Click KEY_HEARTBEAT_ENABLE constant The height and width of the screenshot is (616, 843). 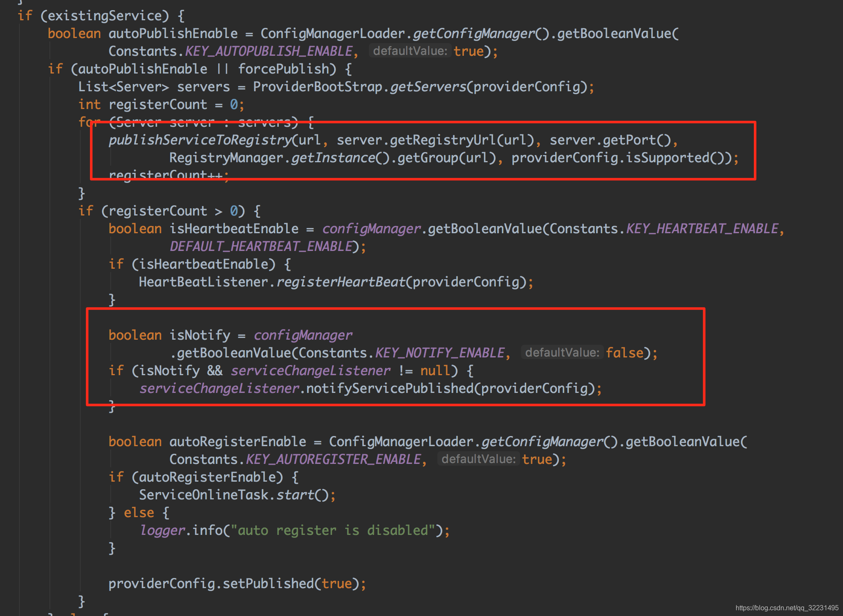(702, 229)
